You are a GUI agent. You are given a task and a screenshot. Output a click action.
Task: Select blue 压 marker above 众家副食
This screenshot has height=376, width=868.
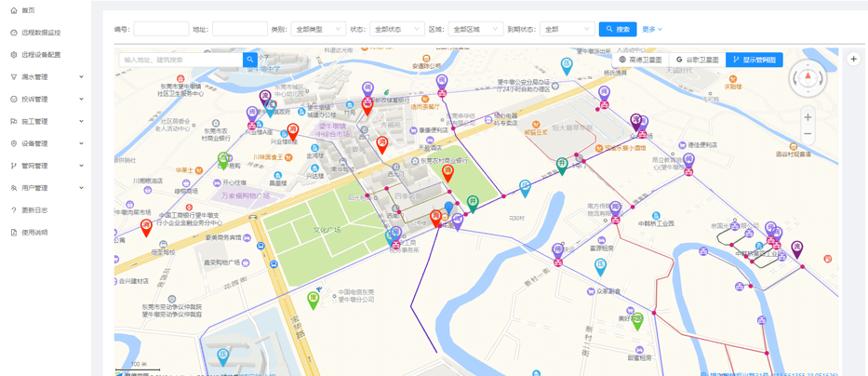tap(601, 267)
